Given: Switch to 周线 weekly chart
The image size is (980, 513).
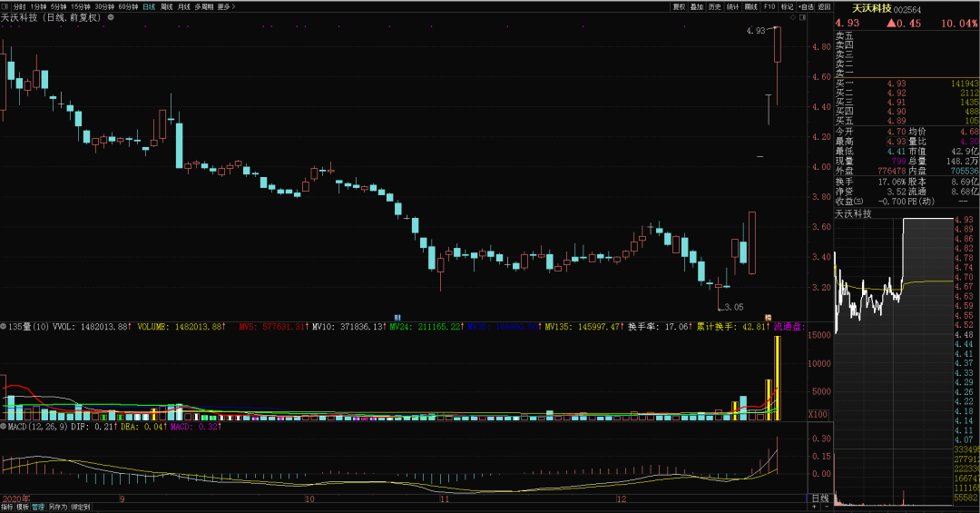Looking at the screenshot, I should pos(166,7).
